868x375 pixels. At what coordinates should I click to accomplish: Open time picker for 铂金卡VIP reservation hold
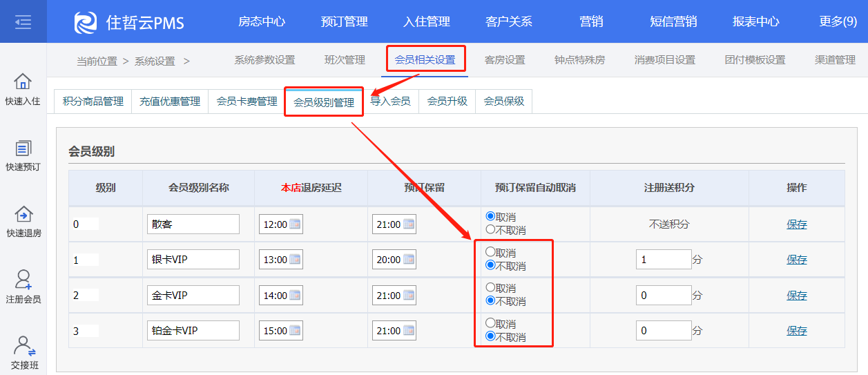click(408, 331)
